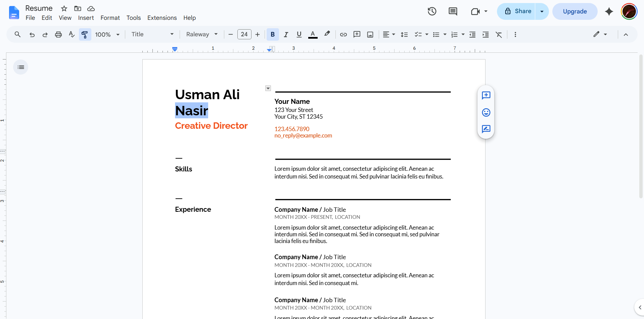Apply a numbered list

pyautogui.click(x=454, y=34)
